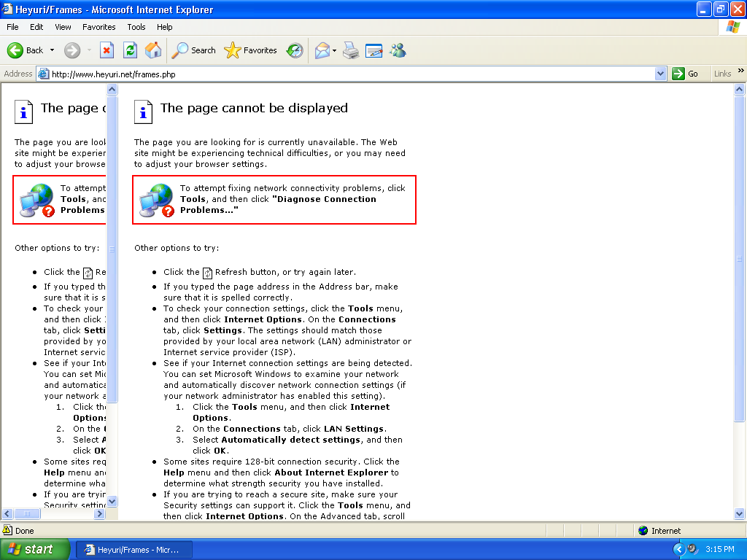Open the Search pane from toolbar

pyautogui.click(x=193, y=50)
